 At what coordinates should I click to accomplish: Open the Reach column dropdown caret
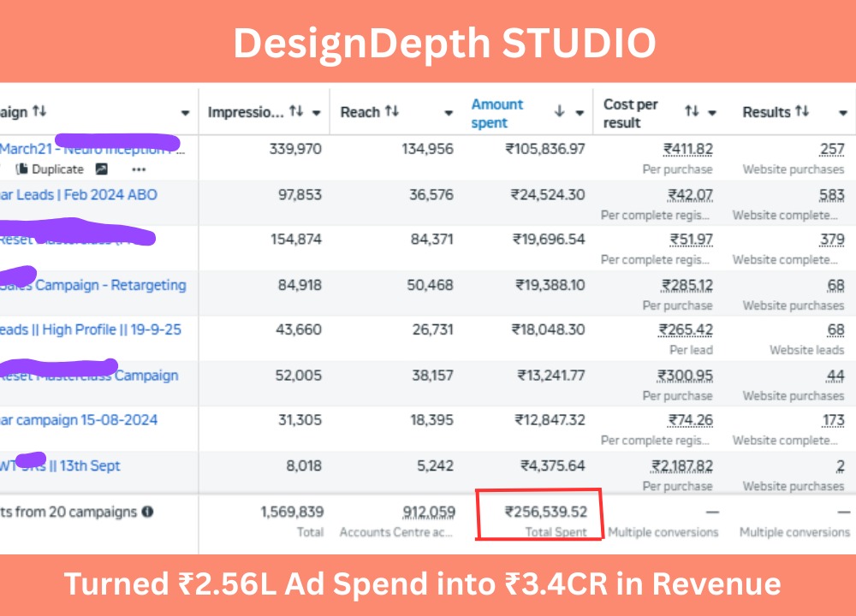(x=448, y=113)
